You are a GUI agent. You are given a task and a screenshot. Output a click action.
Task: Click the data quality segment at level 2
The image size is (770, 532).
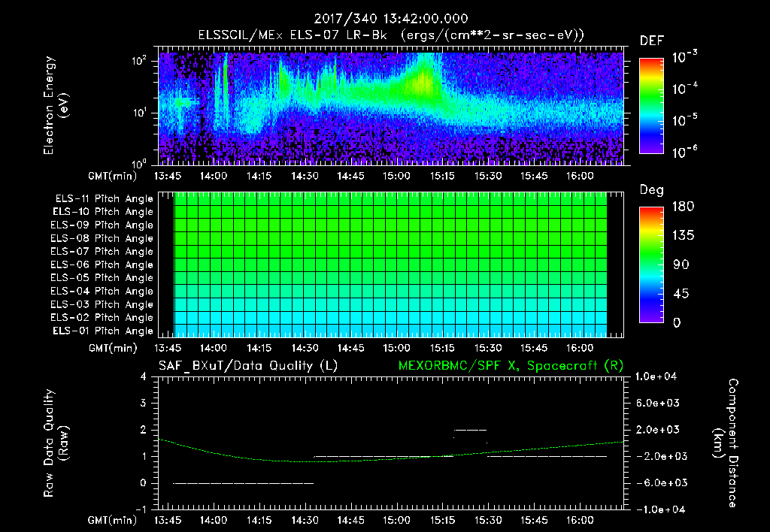point(471,430)
